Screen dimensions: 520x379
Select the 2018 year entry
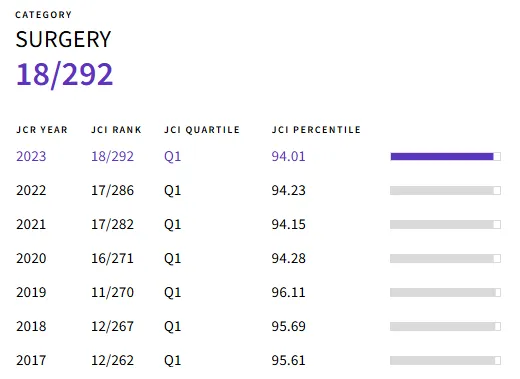(x=31, y=326)
